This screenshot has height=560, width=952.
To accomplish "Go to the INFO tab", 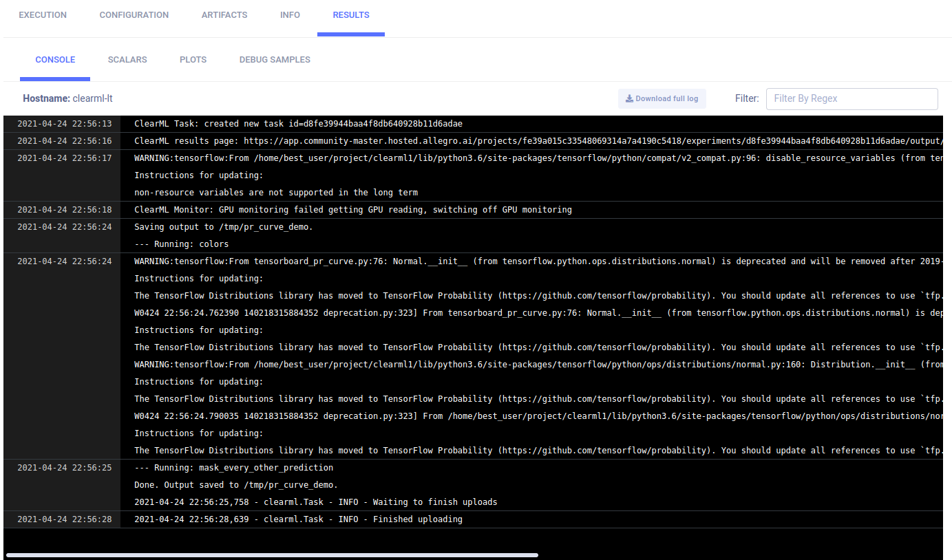I will point(290,15).
